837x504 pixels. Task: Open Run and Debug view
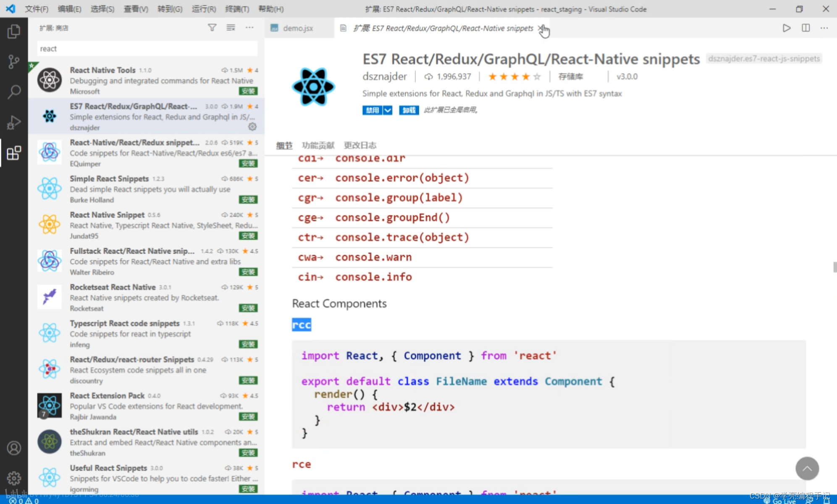pyautogui.click(x=13, y=122)
